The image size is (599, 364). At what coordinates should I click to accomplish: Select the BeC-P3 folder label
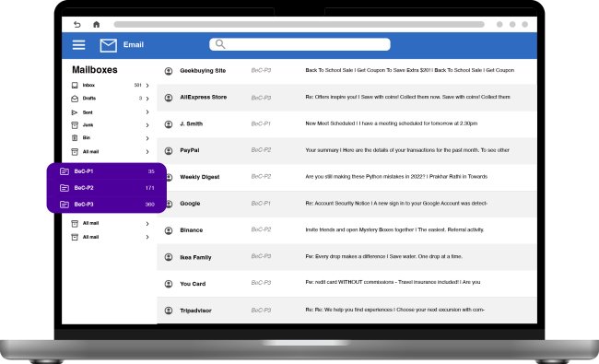tap(84, 204)
